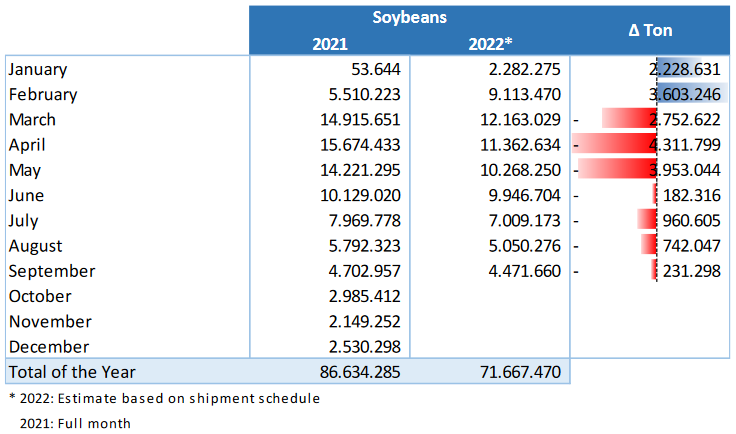The width and height of the screenshot is (736, 434).
Task: Select the Total of the Year label
Action: pyautogui.click(x=72, y=372)
